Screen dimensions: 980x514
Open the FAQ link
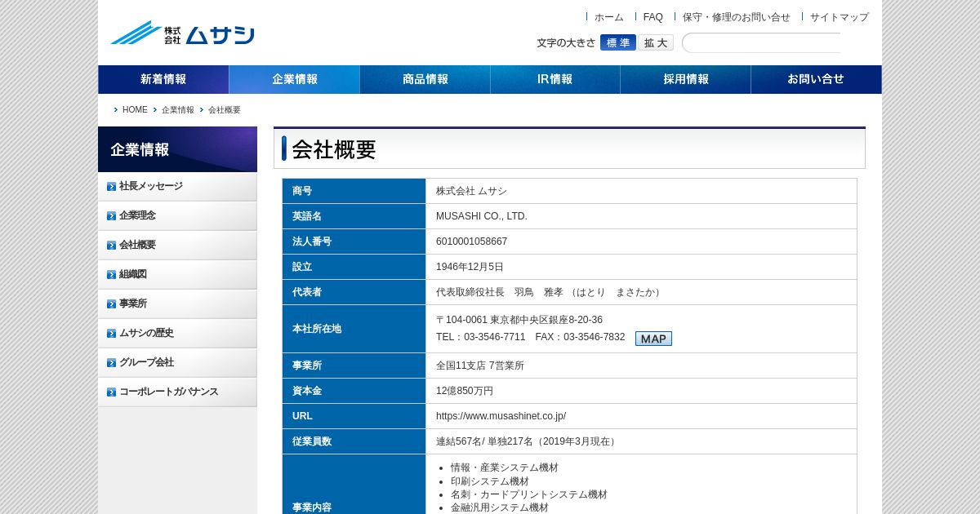pos(653,17)
